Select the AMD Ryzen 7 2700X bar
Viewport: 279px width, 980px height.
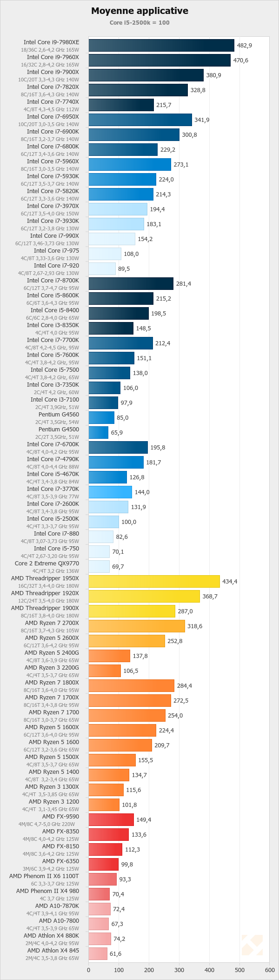point(137,626)
